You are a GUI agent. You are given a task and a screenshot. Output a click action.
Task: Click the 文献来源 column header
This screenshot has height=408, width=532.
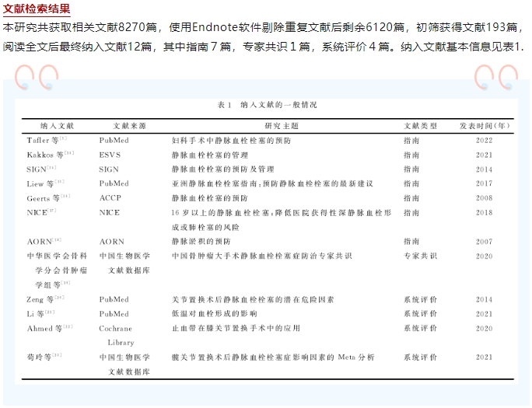tap(130, 124)
